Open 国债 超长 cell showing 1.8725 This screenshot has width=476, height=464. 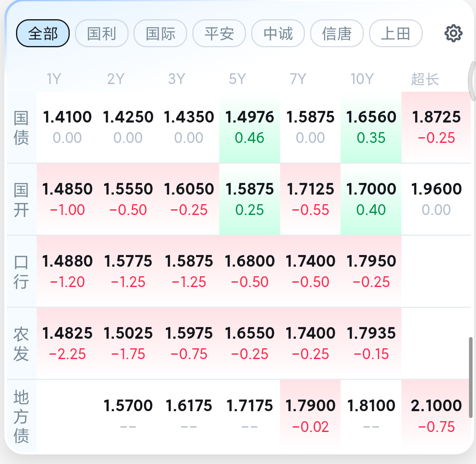tap(436, 127)
